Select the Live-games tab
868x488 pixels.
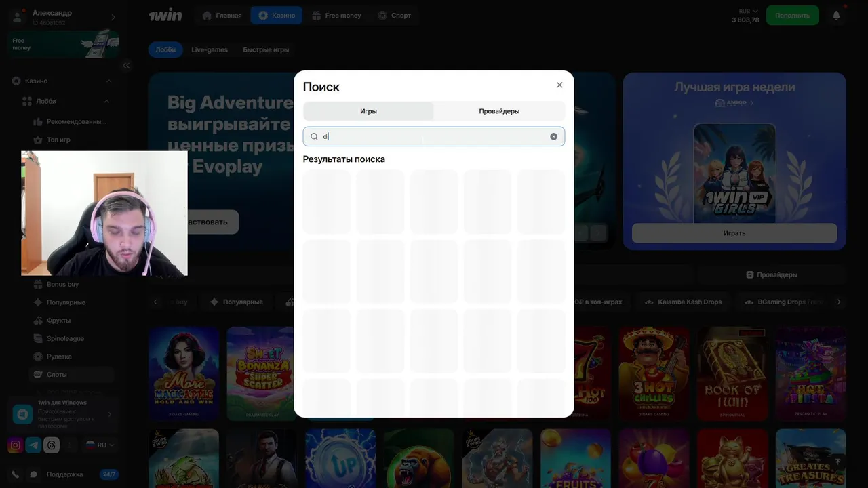(210, 49)
